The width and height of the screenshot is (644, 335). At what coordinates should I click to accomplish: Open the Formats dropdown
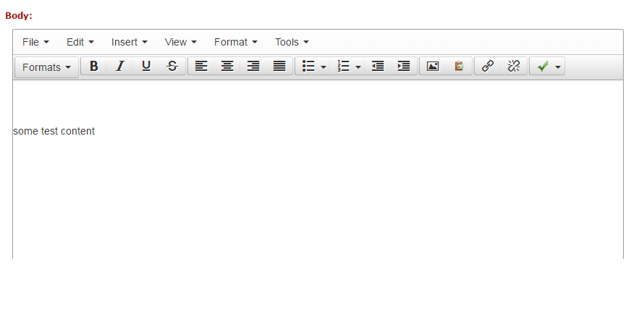pos(46,67)
